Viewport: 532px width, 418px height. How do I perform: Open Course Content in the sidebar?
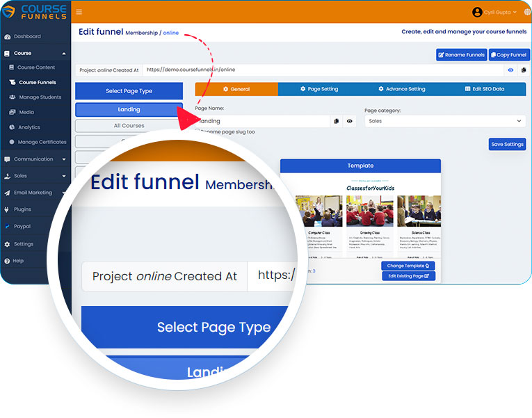[x=36, y=67]
